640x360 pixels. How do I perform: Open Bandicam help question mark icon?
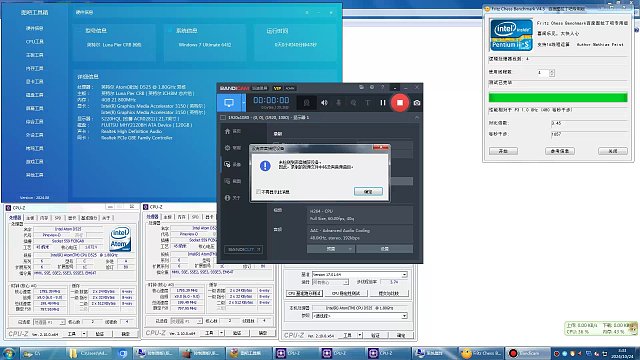(382, 87)
